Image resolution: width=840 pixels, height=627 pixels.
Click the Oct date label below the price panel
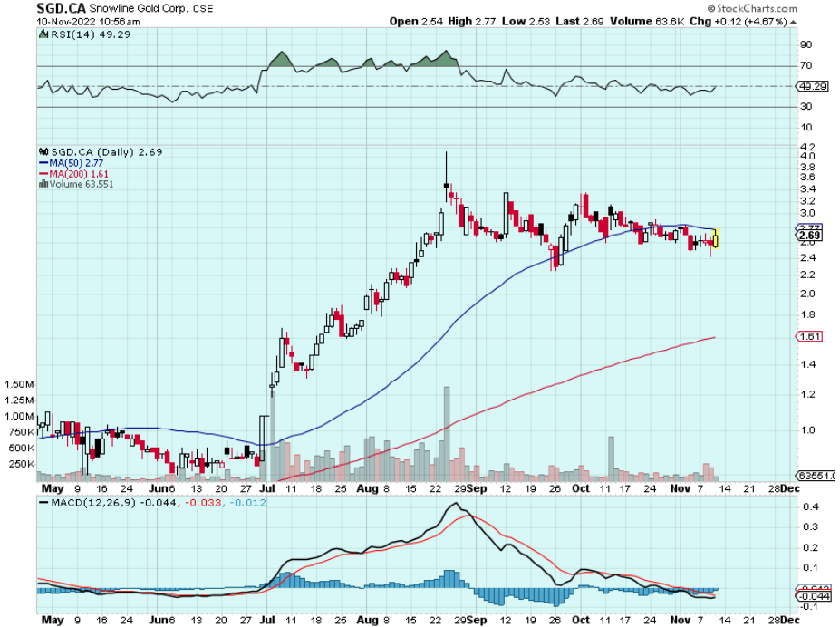(581, 488)
